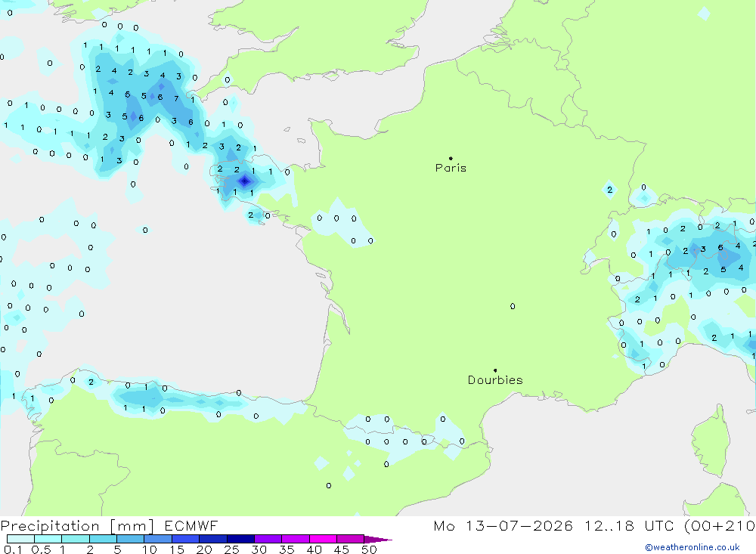The image size is (756, 554).
Task: Click the '12..18 UTC' time range text
Action: click(x=629, y=525)
